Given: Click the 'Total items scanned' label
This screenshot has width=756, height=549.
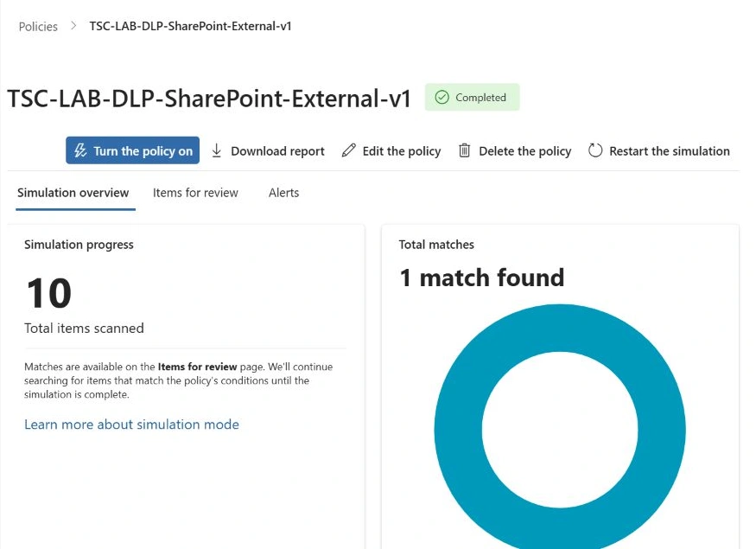Looking at the screenshot, I should coord(84,328).
